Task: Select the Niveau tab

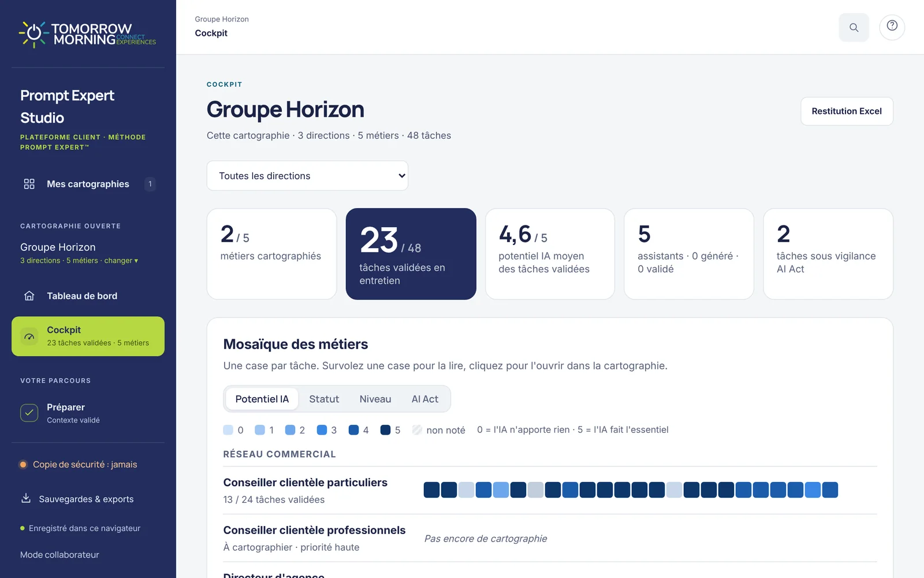Action: [x=375, y=399]
